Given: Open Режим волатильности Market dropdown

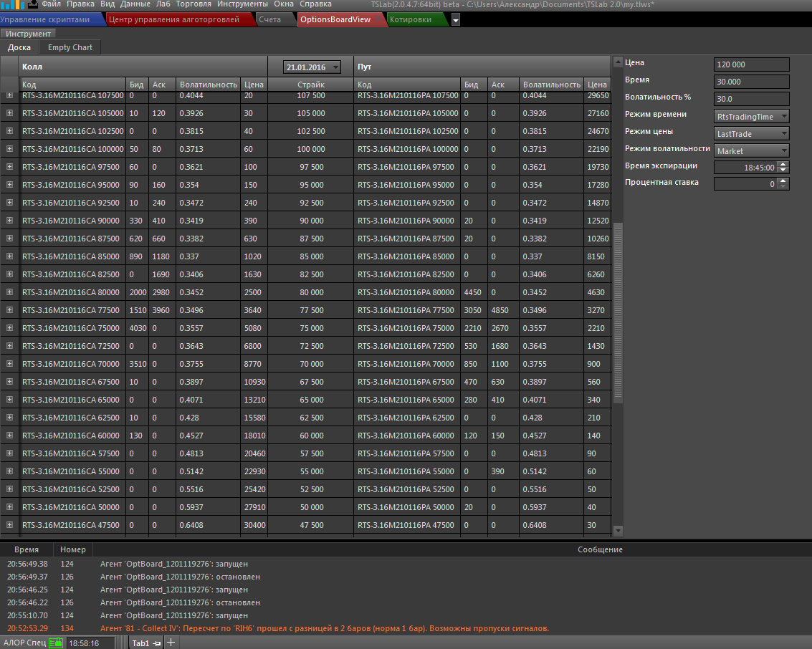Looking at the screenshot, I should click(x=751, y=150).
